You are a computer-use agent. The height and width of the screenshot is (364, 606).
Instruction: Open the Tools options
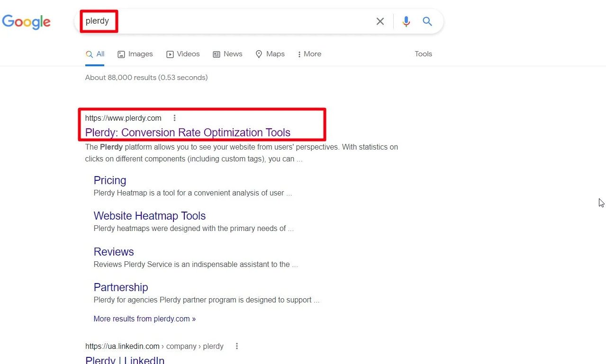[423, 54]
